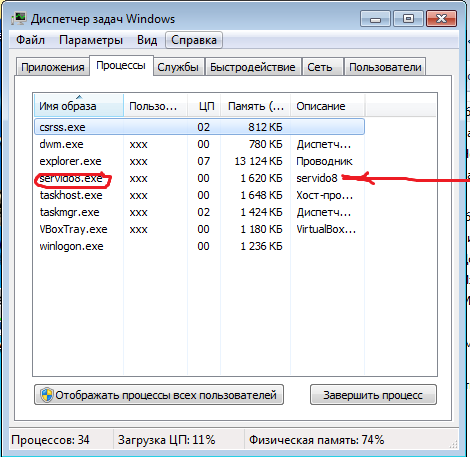Click the sort arrow above Имя образа
This screenshot has height=457, width=470.
[x=79, y=97]
